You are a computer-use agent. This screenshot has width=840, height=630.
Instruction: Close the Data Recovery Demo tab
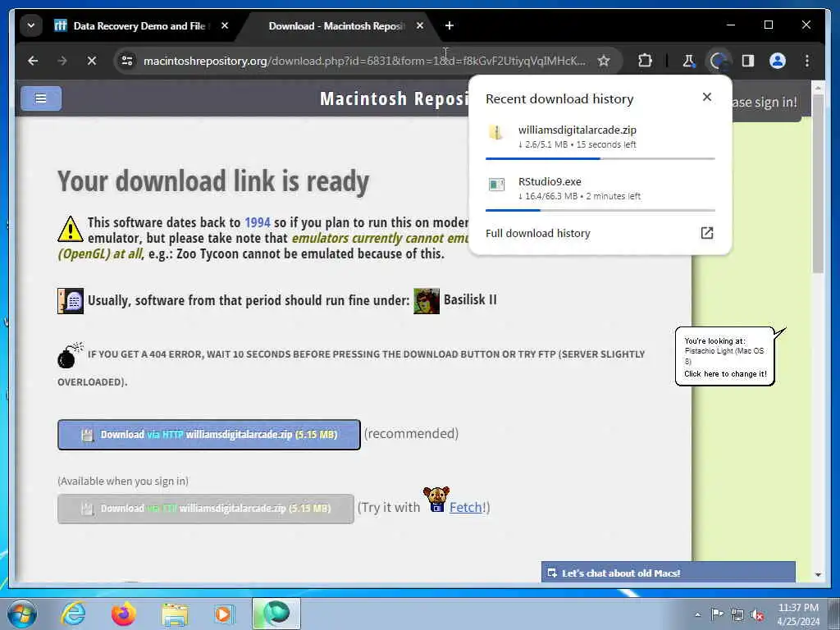[225, 25]
